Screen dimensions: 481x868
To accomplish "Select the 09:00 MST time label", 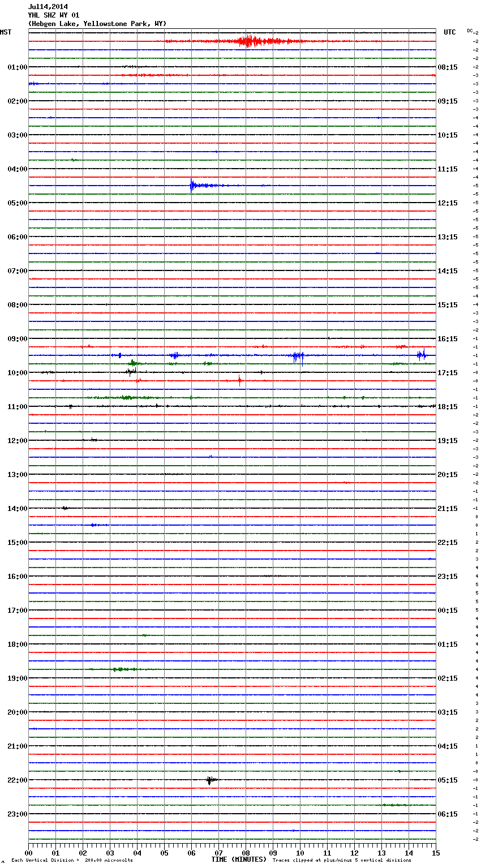I will point(18,339).
